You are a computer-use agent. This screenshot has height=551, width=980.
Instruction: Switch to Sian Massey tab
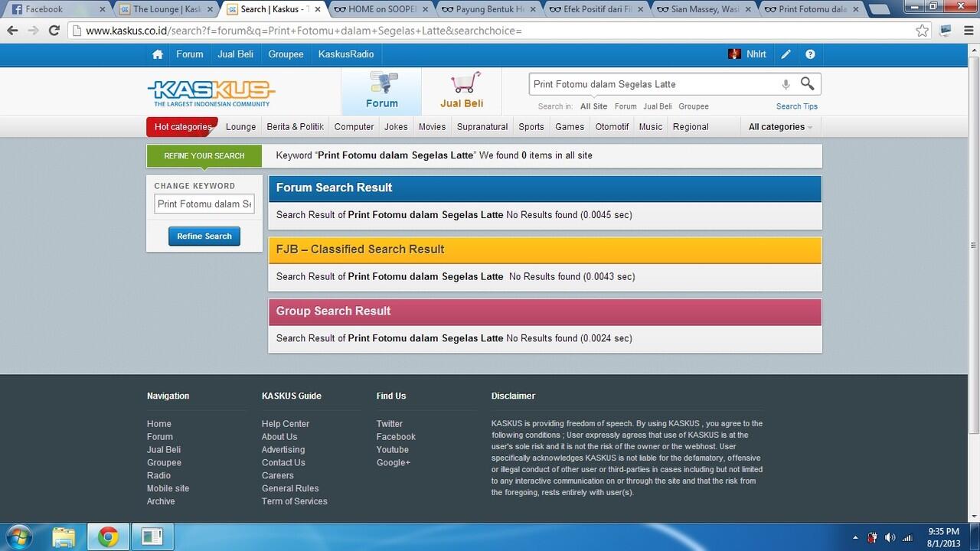tap(704, 9)
